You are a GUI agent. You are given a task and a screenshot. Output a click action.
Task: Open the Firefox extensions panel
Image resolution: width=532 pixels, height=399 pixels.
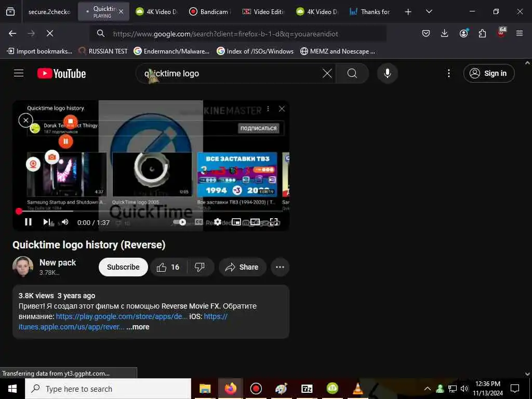click(482, 33)
